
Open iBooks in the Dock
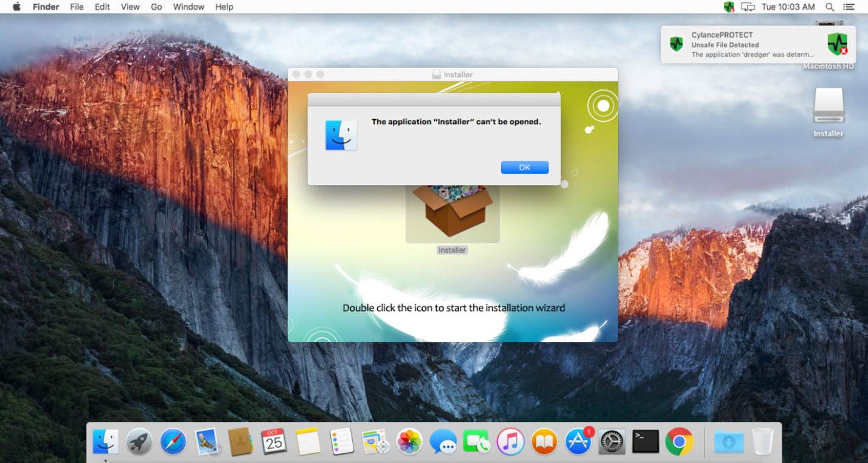click(x=544, y=441)
